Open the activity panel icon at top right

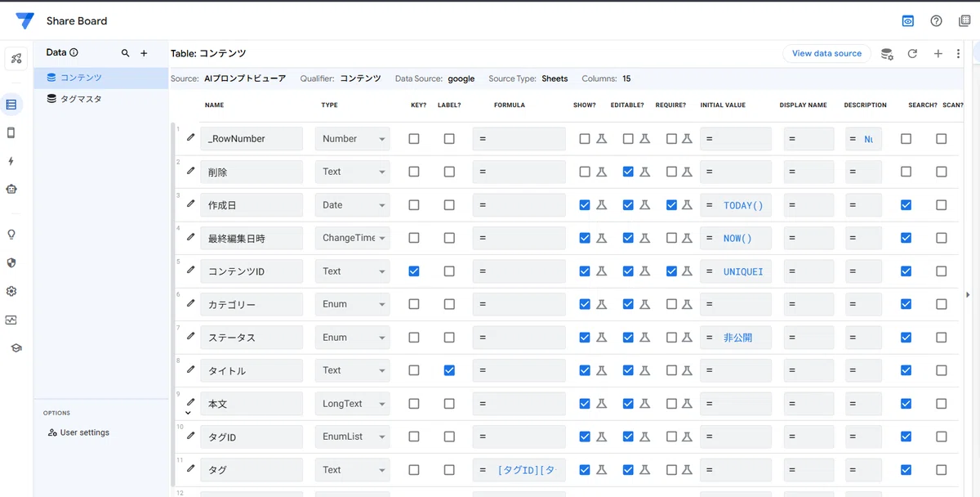click(x=964, y=21)
